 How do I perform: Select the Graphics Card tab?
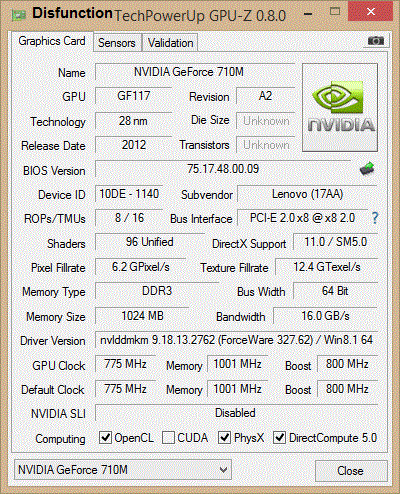(x=52, y=41)
